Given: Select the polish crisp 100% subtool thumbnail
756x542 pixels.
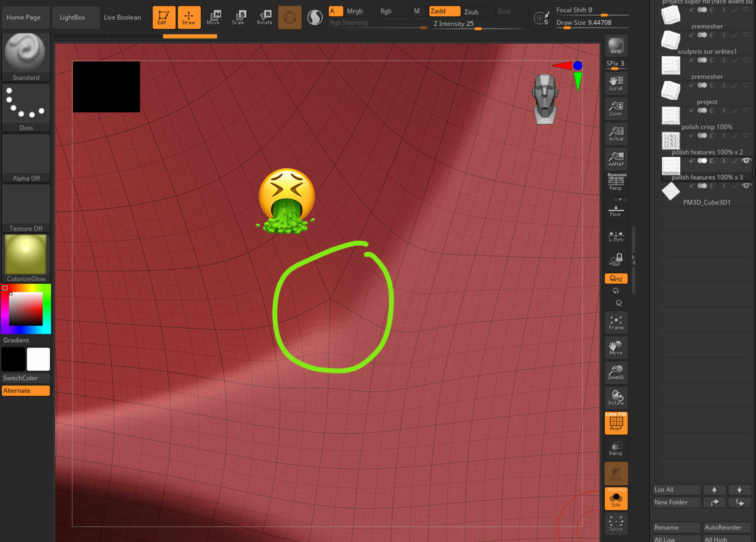Looking at the screenshot, I should (x=671, y=116).
